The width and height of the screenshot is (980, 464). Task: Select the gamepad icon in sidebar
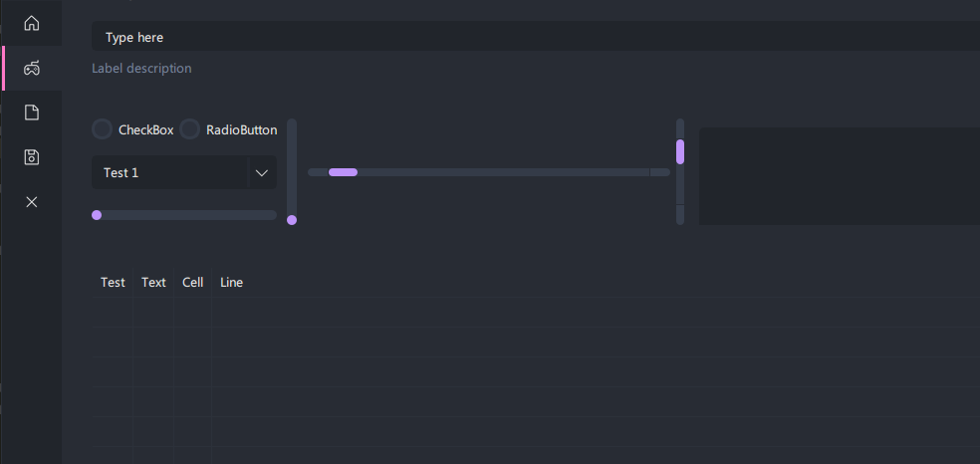32,68
